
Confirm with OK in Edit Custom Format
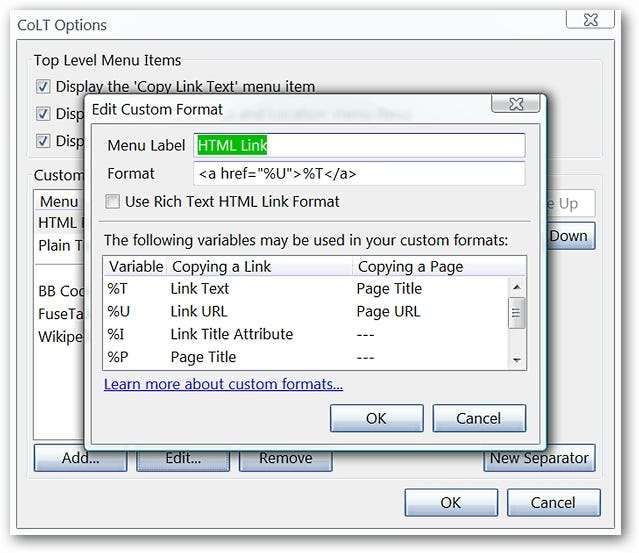376,418
